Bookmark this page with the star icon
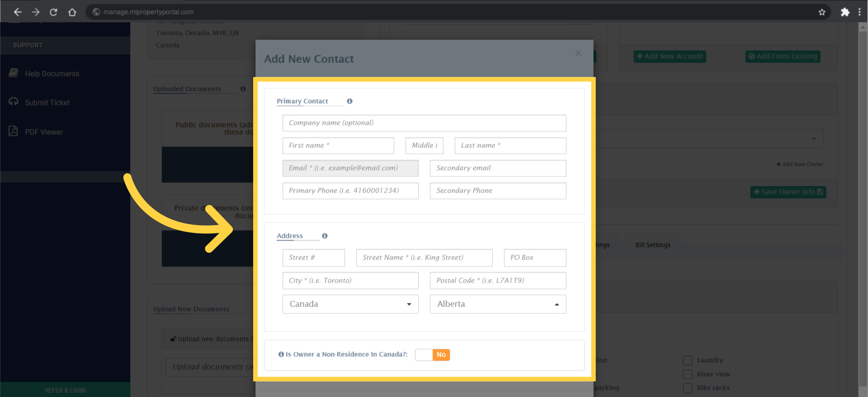 click(822, 12)
